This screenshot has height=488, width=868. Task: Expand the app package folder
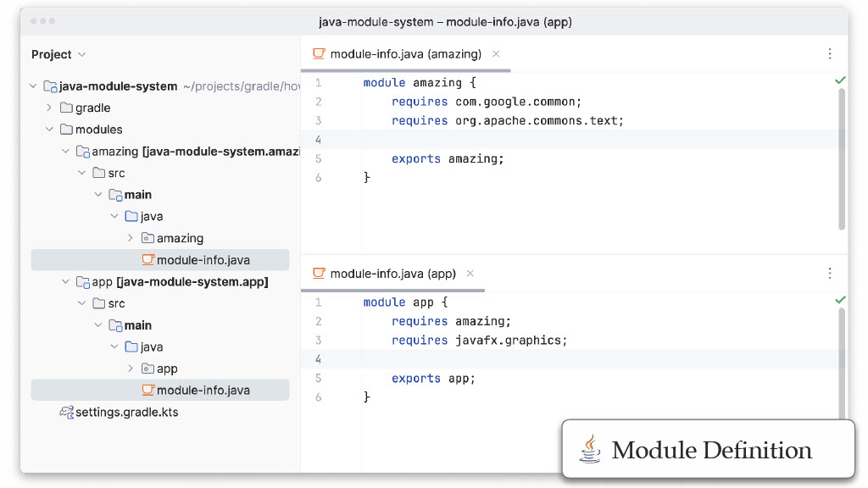(131, 369)
